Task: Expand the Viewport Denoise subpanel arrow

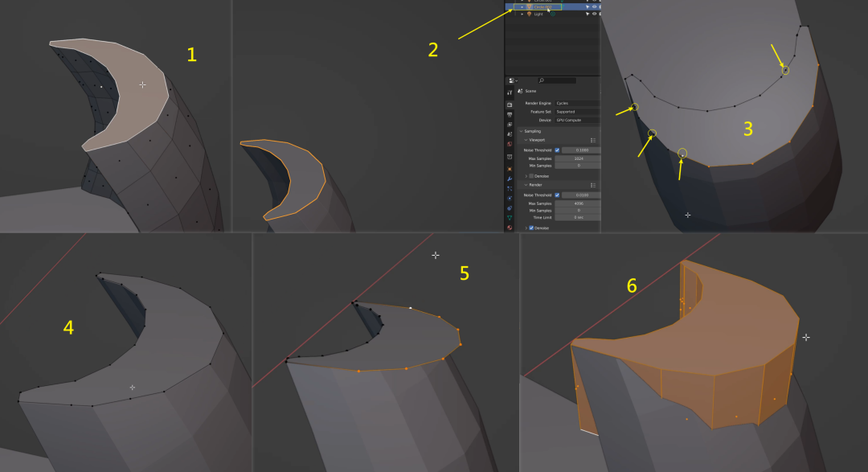Action: [526, 176]
